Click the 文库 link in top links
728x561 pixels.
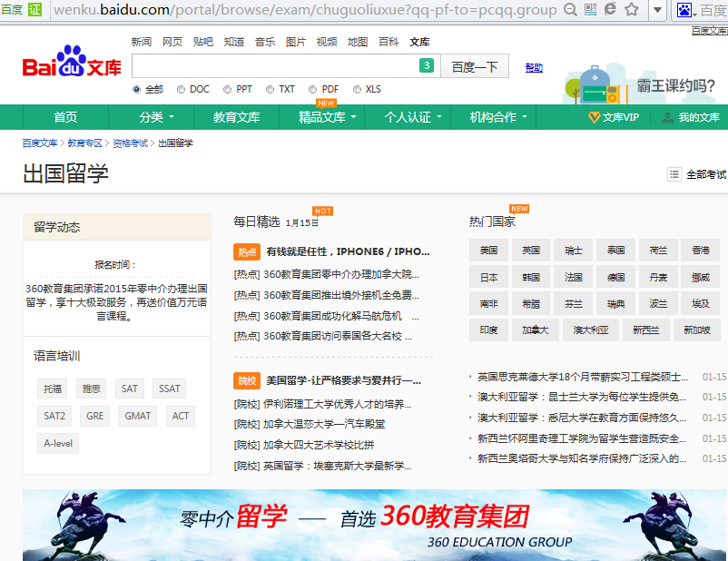pyautogui.click(x=419, y=42)
